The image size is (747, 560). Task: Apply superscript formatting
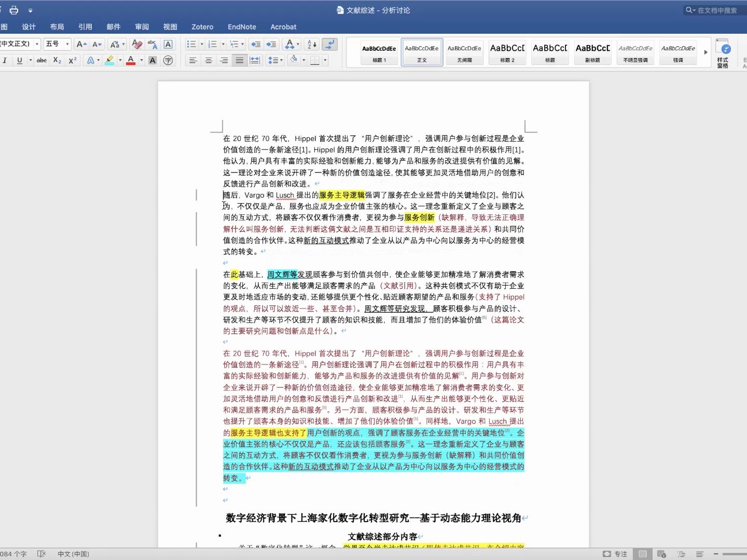tap(73, 60)
